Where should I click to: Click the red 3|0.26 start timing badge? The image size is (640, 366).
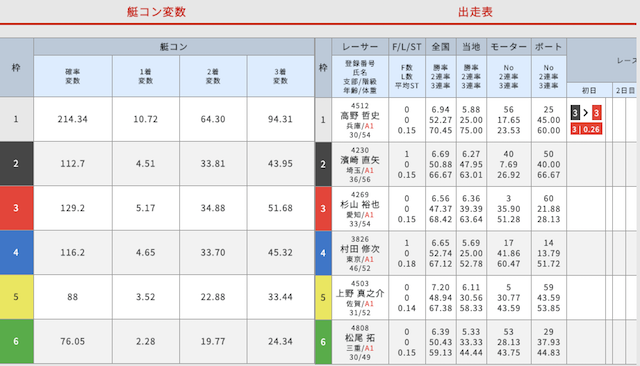coord(586,129)
